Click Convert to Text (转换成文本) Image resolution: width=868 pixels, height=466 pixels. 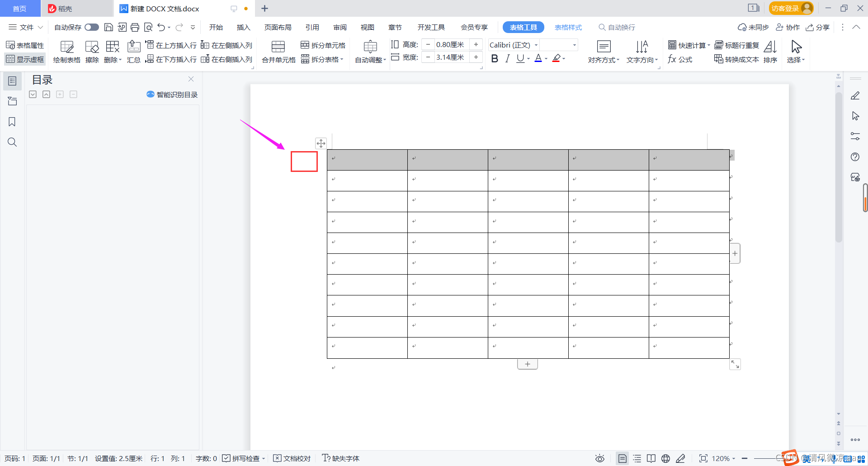tap(736, 59)
